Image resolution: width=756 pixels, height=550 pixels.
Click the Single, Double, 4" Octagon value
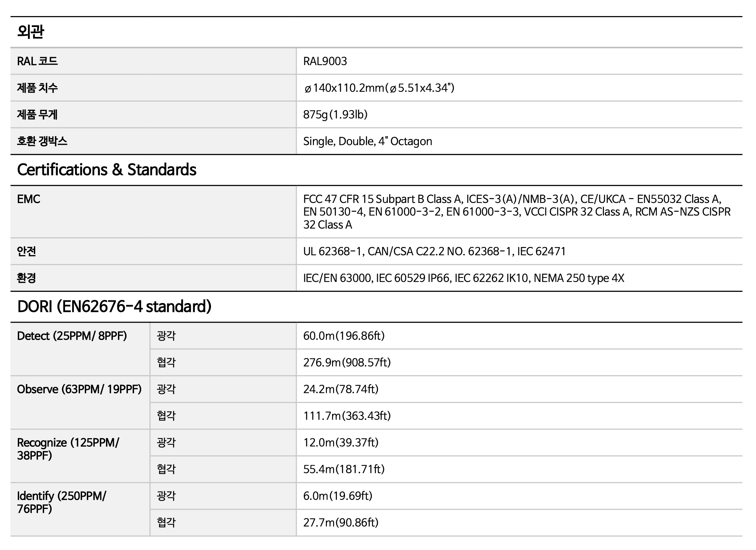pos(368,141)
